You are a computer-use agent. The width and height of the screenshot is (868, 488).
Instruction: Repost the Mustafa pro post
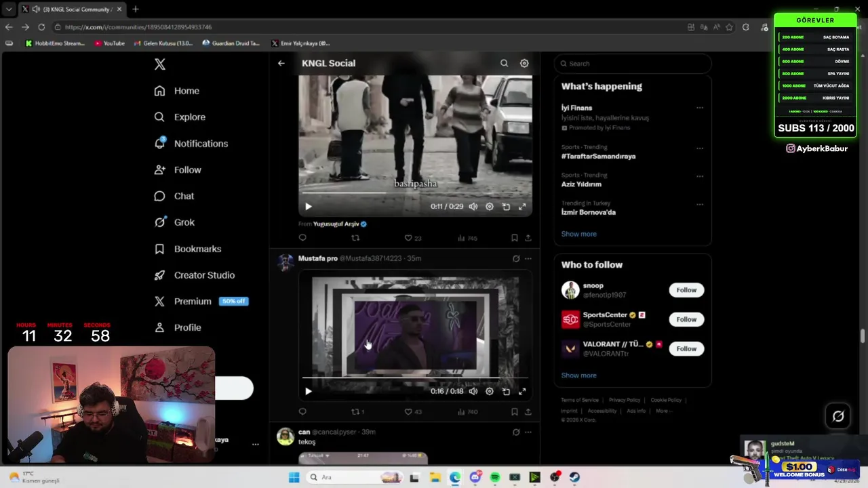tap(357, 411)
